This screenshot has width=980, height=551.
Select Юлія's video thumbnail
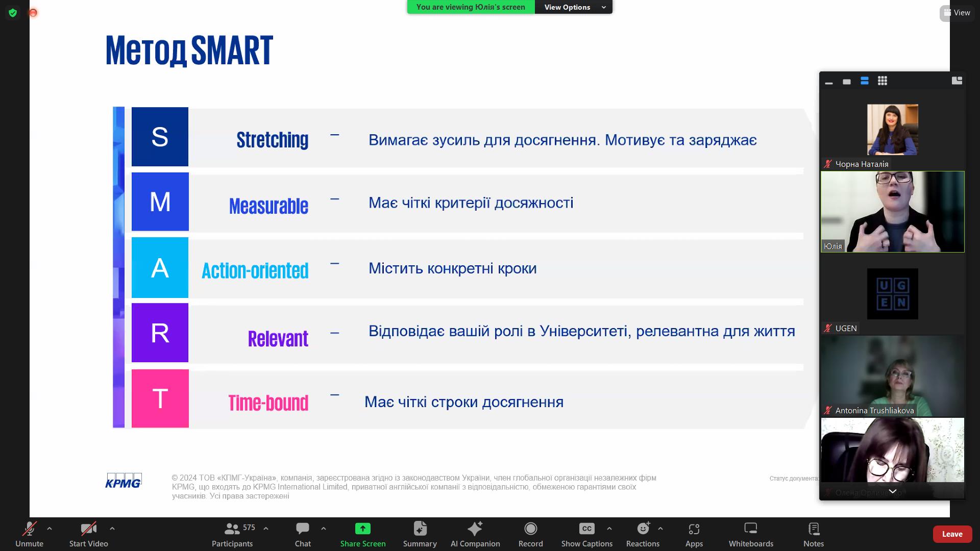click(x=892, y=212)
